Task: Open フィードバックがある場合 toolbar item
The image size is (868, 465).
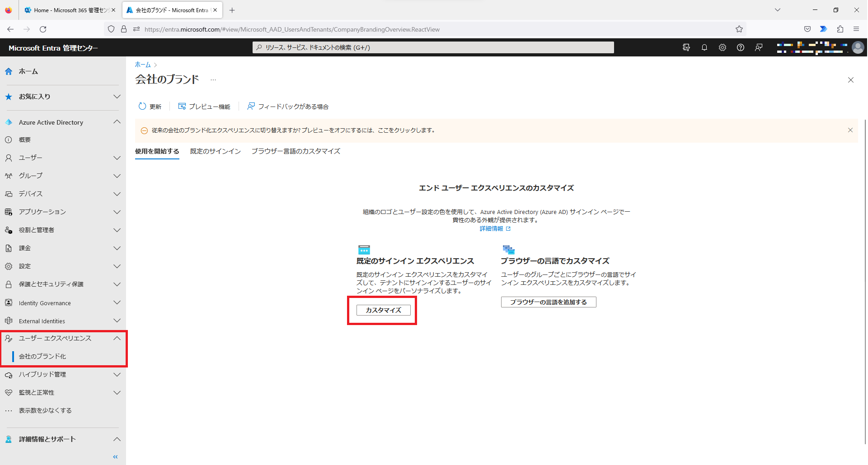Action: pos(288,107)
